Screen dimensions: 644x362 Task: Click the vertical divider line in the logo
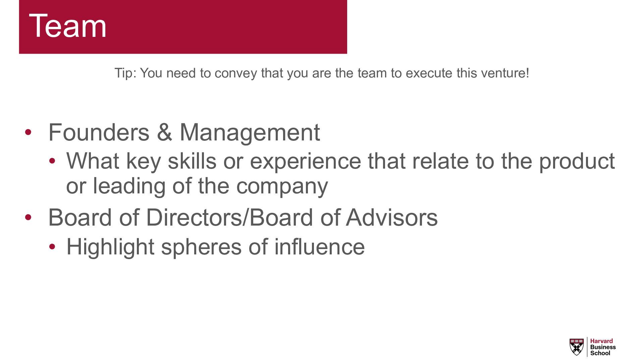point(587,347)
